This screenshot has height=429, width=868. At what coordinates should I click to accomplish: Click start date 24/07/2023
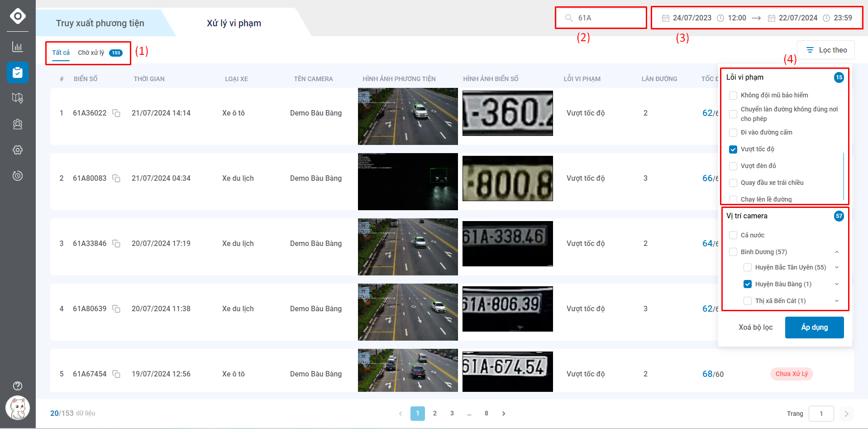coord(692,18)
